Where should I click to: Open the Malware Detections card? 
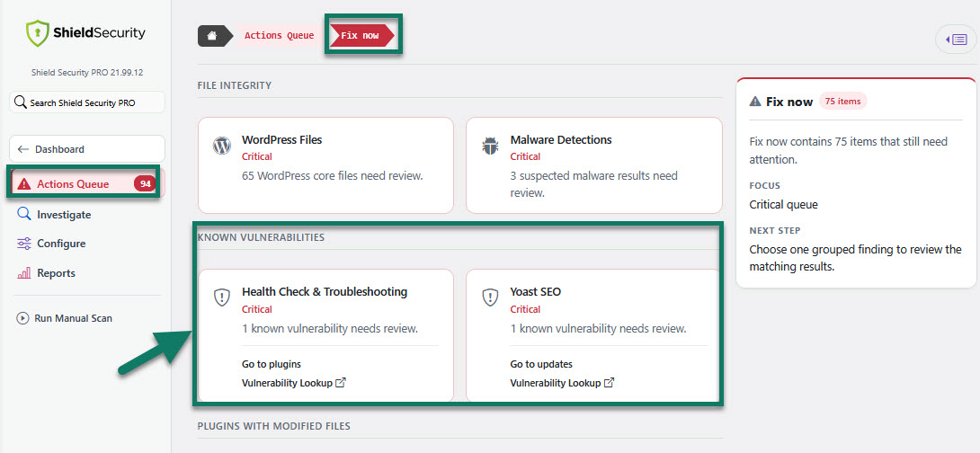click(594, 165)
